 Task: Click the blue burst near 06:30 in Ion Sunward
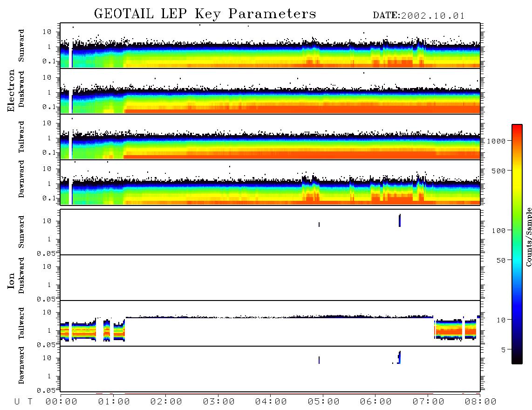click(400, 220)
